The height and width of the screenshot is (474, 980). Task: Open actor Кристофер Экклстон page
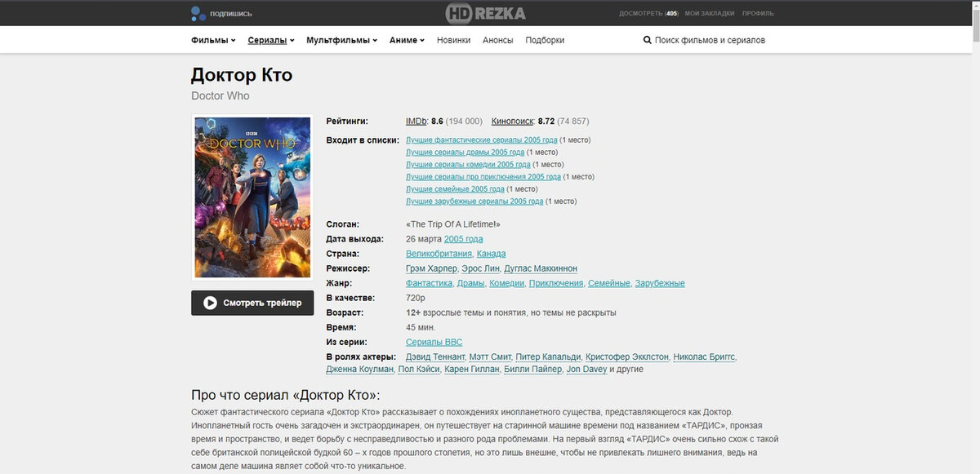coord(627,357)
